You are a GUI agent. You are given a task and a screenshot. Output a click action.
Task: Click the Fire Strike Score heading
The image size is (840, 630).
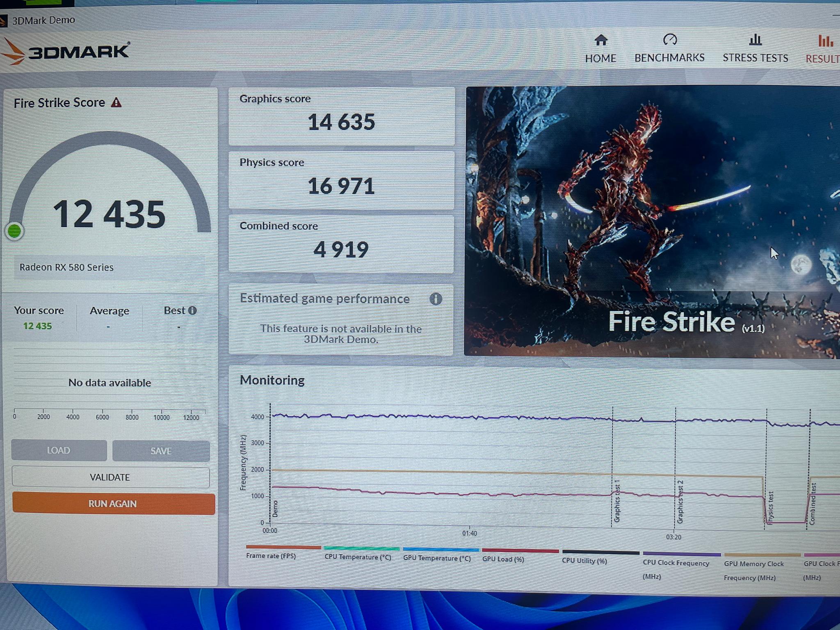(59, 103)
